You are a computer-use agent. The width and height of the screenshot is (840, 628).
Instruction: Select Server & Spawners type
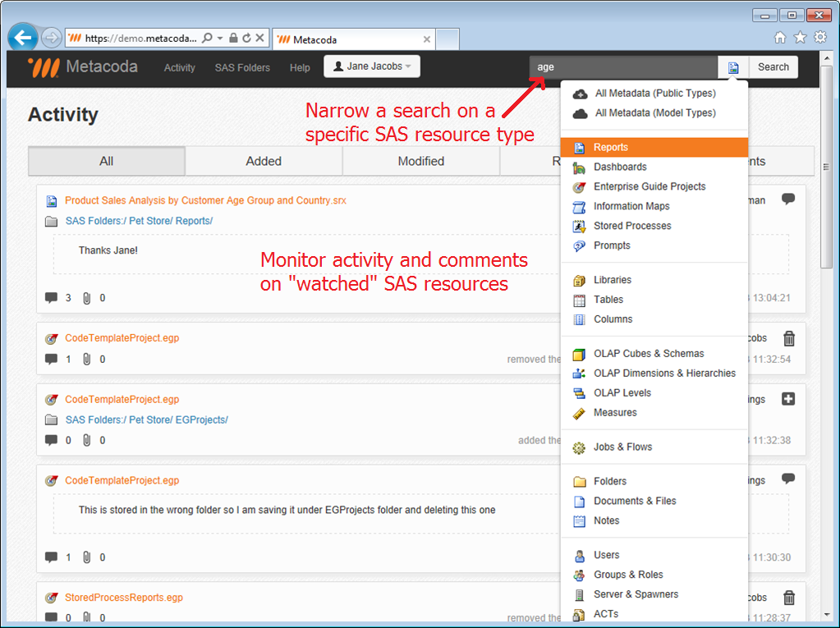coord(654,594)
